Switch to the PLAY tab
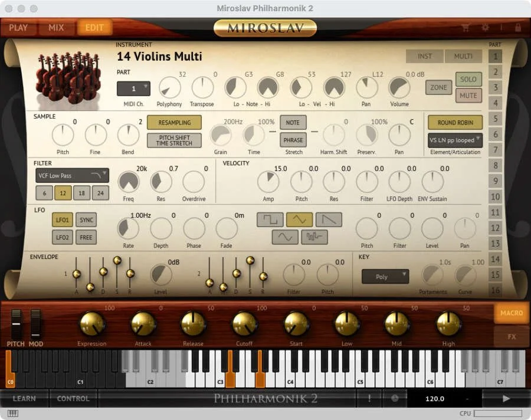Viewport: 531px width, 420px height. click(x=18, y=28)
